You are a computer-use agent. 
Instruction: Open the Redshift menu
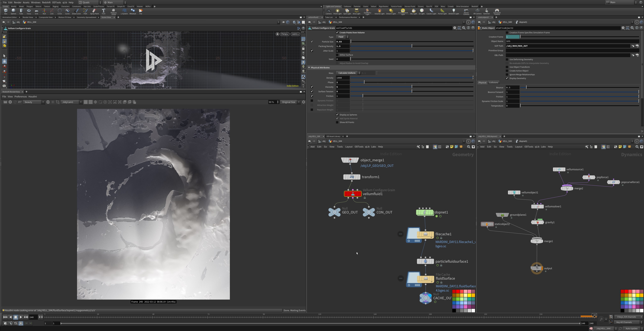click(46, 3)
